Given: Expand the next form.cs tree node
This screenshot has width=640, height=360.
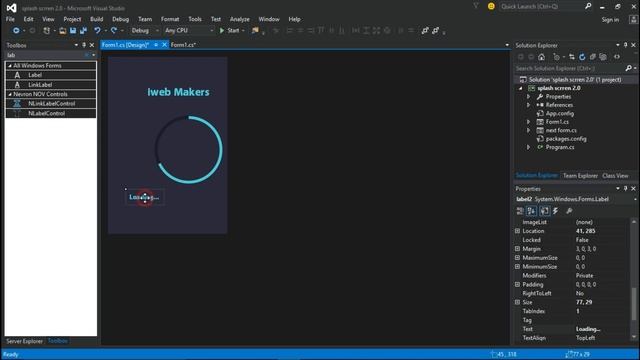Looking at the screenshot, I should [x=529, y=130].
